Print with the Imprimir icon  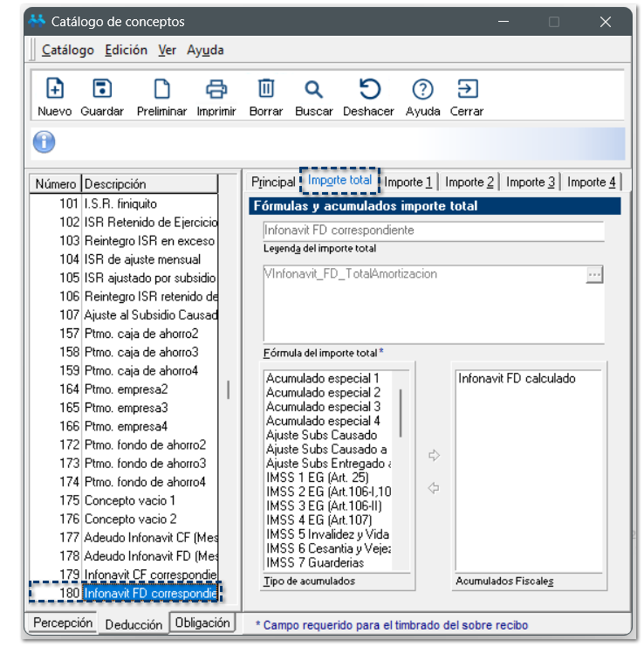click(216, 90)
